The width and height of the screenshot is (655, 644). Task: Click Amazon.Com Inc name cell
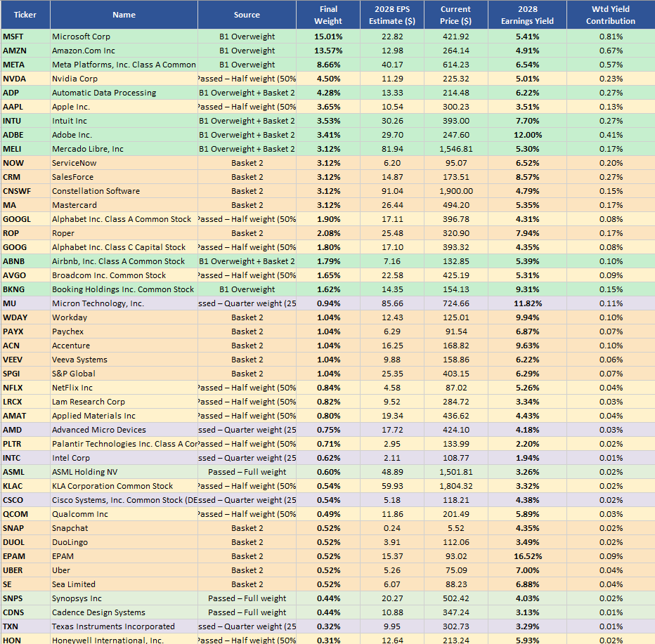pos(124,51)
